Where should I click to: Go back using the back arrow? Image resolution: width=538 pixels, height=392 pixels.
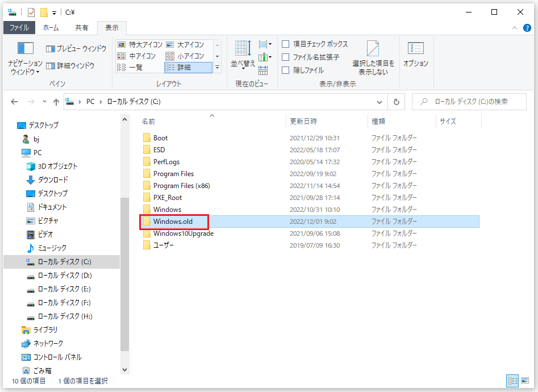14,102
